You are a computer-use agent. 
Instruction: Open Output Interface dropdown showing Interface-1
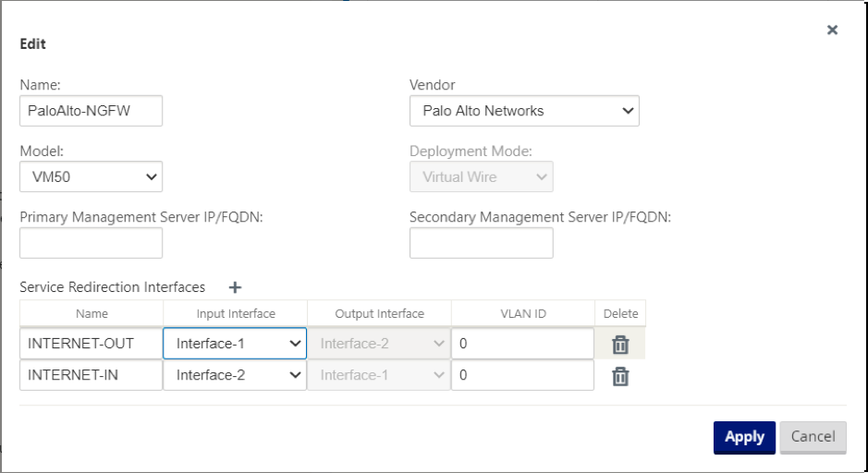point(379,375)
